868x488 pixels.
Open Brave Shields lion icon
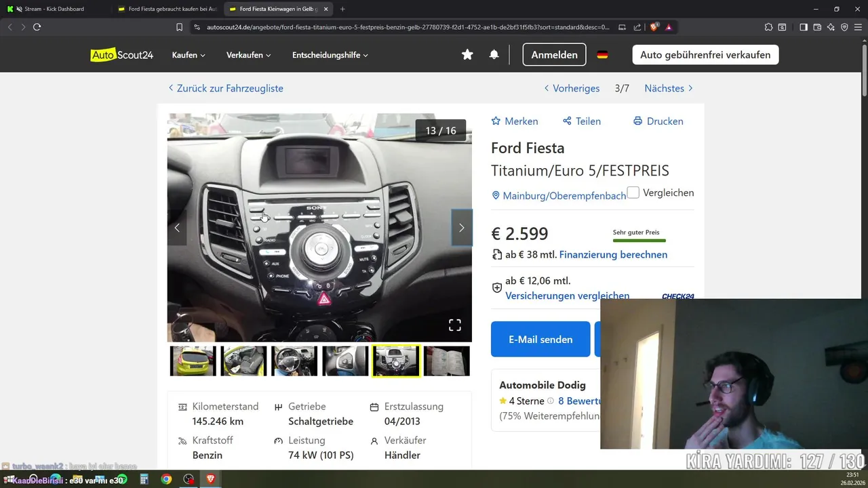pyautogui.click(x=654, y=27)
